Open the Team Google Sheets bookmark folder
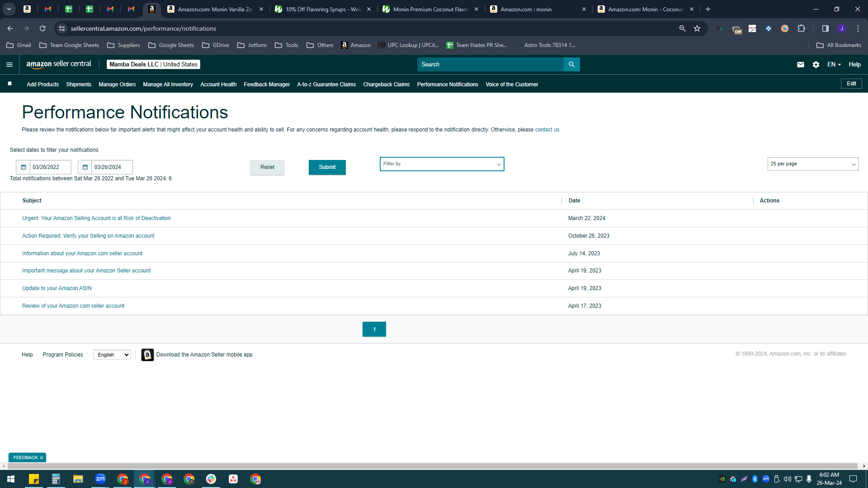 click(x=69, y=45)
